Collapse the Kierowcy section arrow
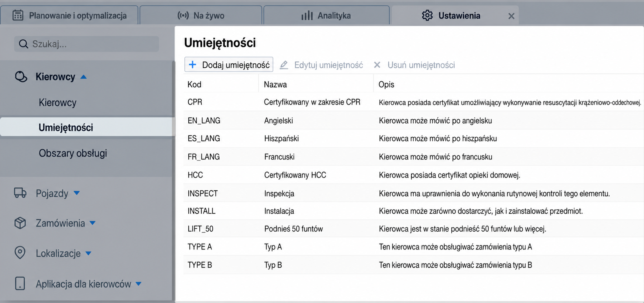 pyautogui.click(x=83, y=77)
